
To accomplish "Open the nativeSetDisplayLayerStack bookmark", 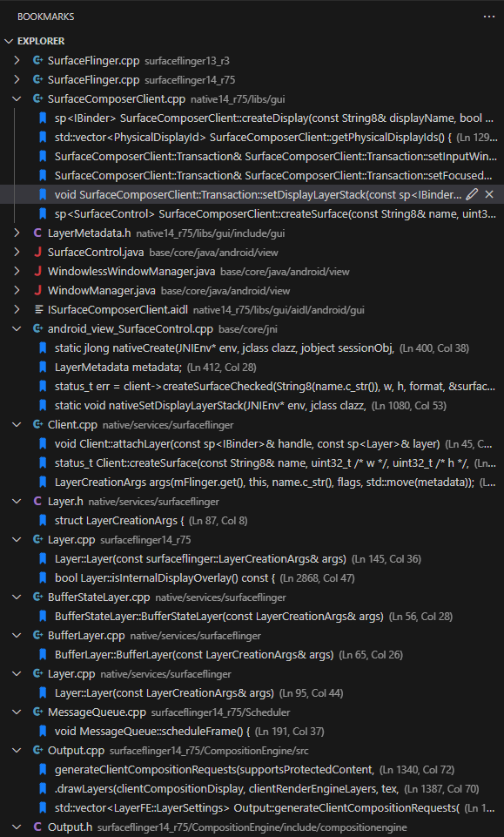I will 252,405.
